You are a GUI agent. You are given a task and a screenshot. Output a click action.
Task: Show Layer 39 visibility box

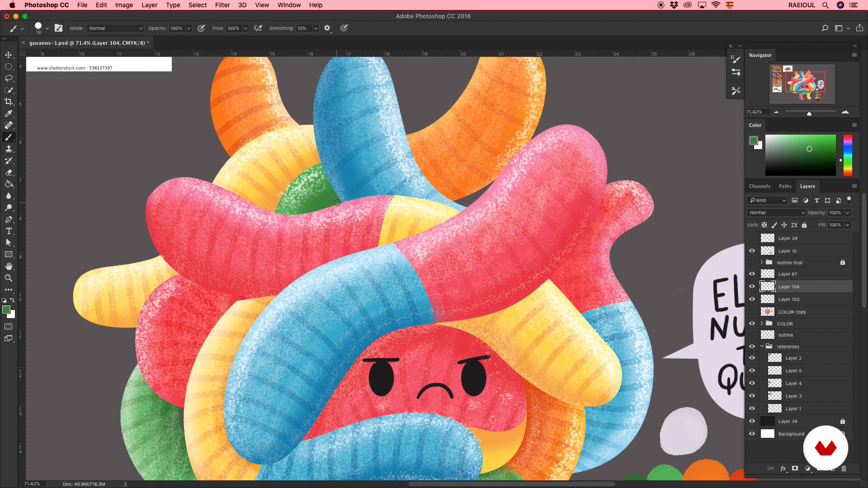[752, 238]
